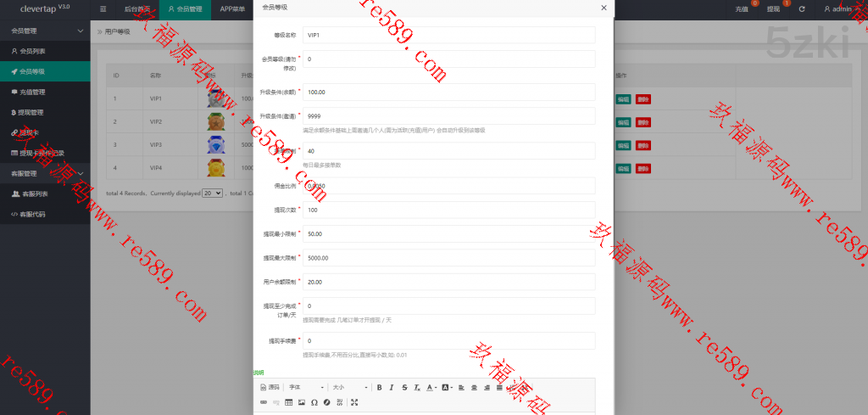
Task: Align text left in the editor
Action: [x=461, y=387]
